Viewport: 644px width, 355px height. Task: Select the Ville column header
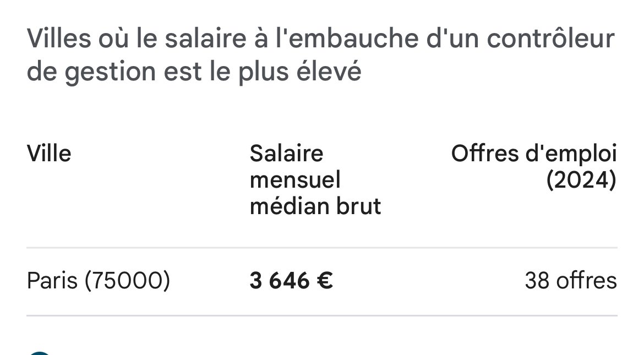49,154
